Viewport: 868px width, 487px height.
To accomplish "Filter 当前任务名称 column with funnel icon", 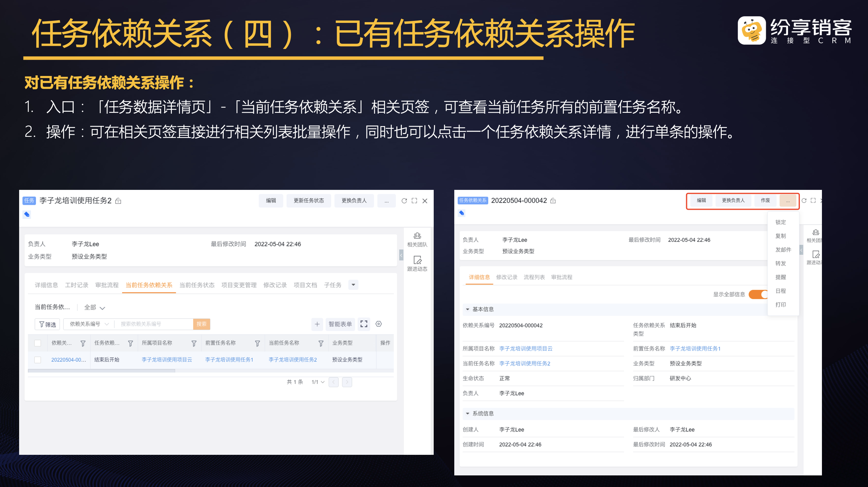I will 321,343.
